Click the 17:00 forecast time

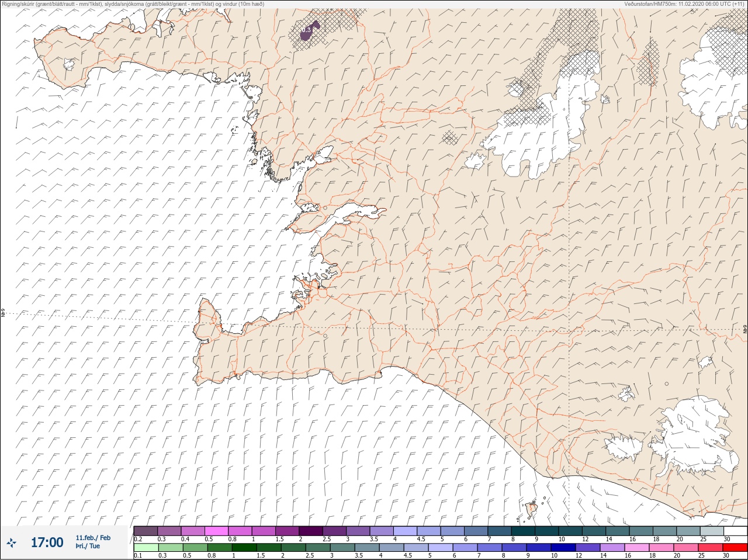point(47,542)
